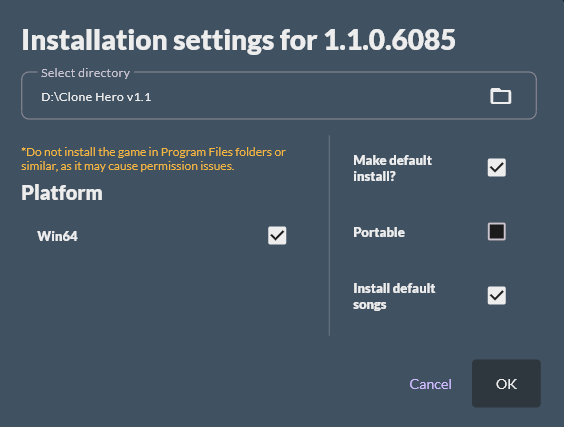
Task: Click the Portable option label
Action: click(x=379, y=232)
